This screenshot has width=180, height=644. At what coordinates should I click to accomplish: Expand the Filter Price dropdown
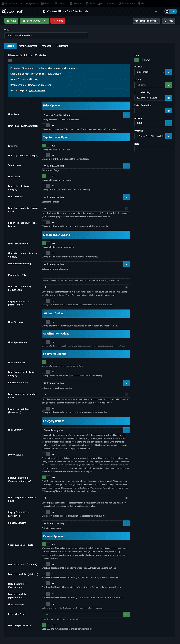[126, 115]
